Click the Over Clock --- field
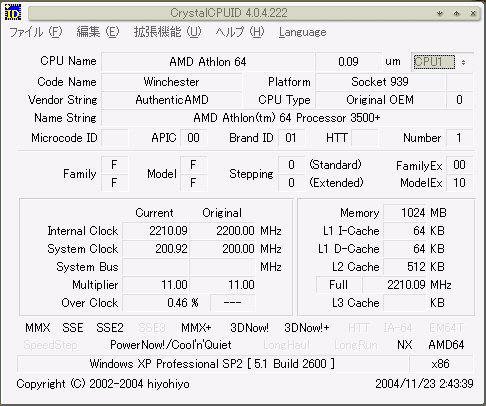Screen dimensions: 486x406 point(232,303)
